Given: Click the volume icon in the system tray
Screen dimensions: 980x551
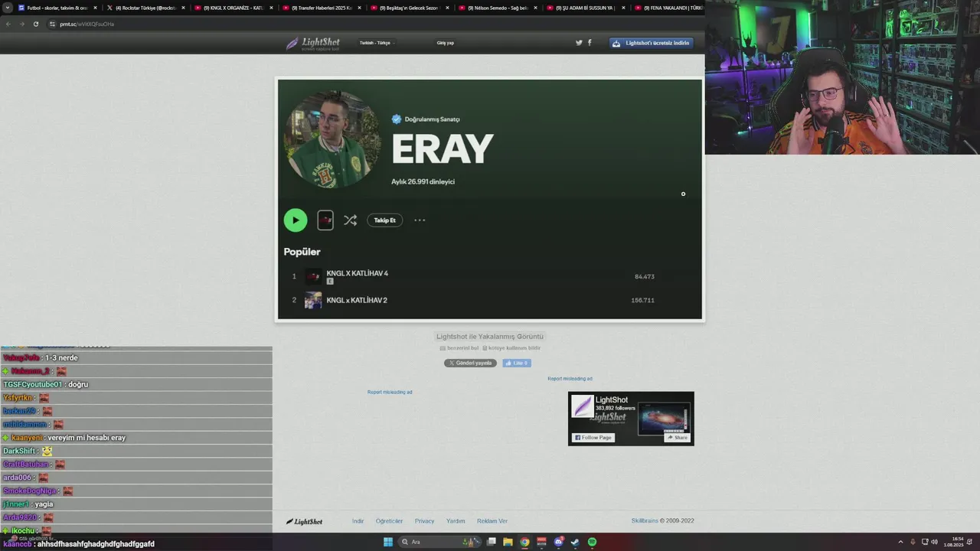Looking at the screenshot, I should [x=935, y=542].
